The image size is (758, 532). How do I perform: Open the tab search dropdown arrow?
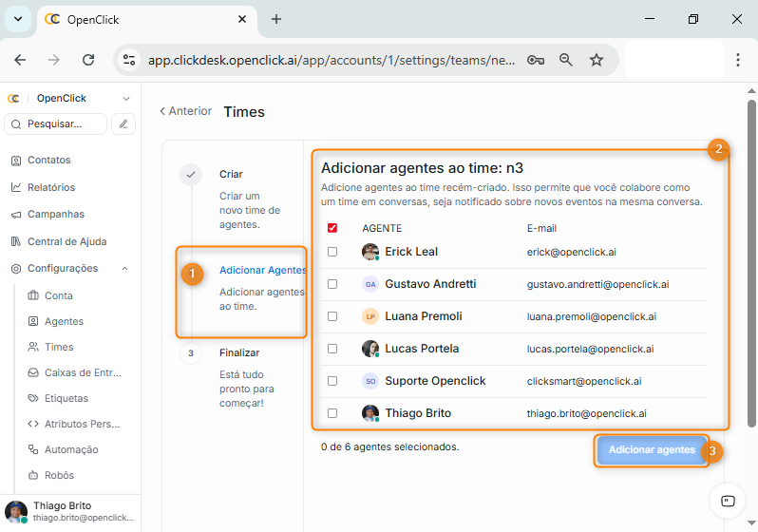(17, 19)
